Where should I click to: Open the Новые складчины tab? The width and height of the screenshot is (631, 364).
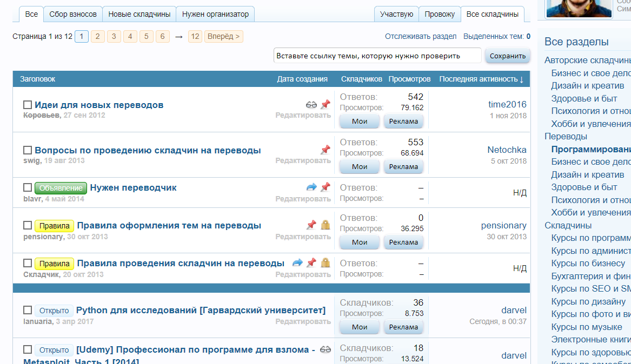pos(140,14)
